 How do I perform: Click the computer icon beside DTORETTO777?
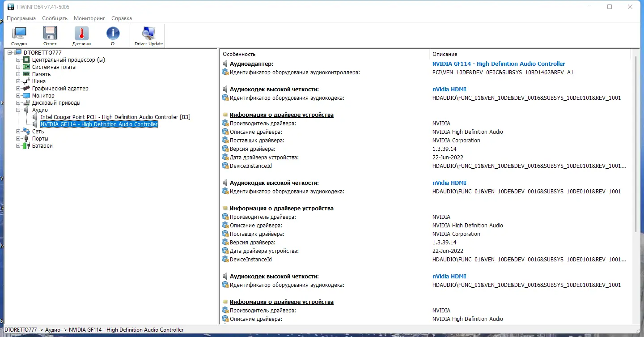pyautogui.click(x=19, y=53)
